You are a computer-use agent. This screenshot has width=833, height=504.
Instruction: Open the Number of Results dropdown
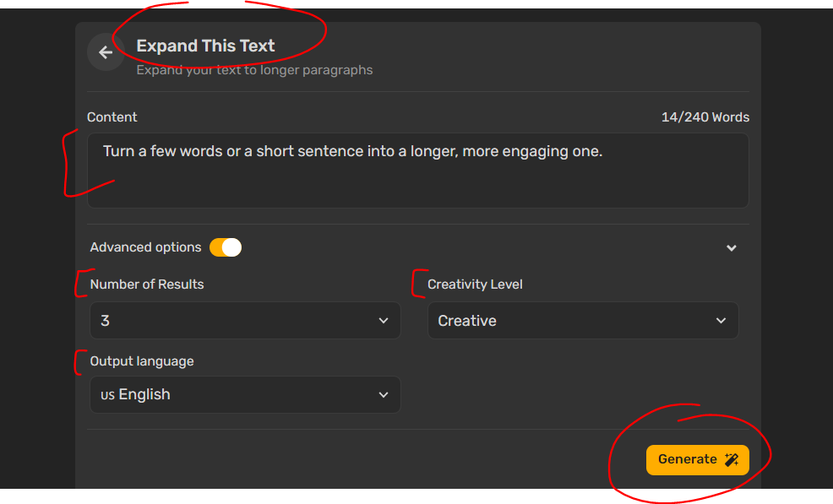point(245,321)
